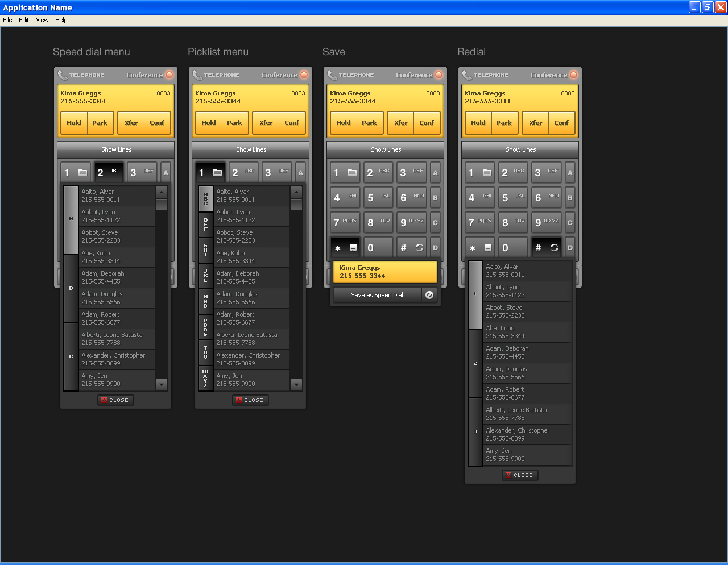The width and height of the screenshot is (728, 565).
Task: Click the redial arrows icon on the Redial panel's # key
Action: (554, 248)
